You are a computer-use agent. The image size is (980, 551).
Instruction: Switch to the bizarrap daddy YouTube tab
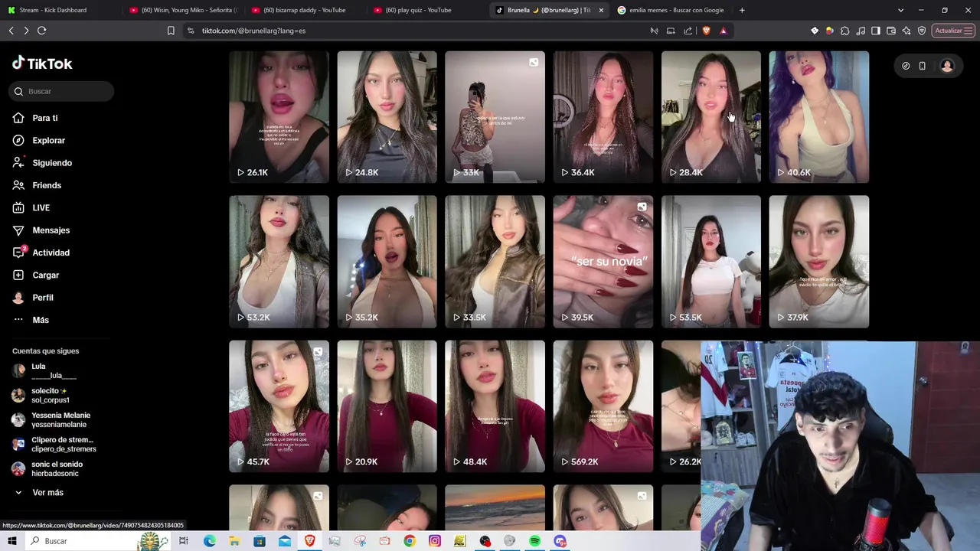click(305, 10)
